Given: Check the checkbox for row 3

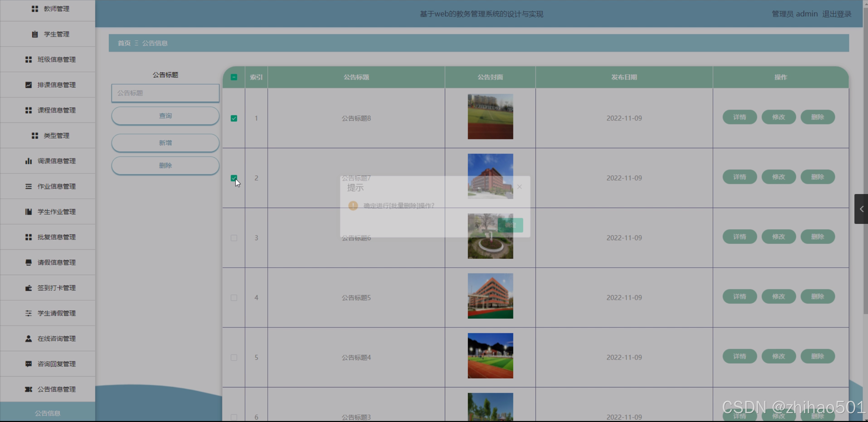Looking at the screenshot, I should [234, 238].
